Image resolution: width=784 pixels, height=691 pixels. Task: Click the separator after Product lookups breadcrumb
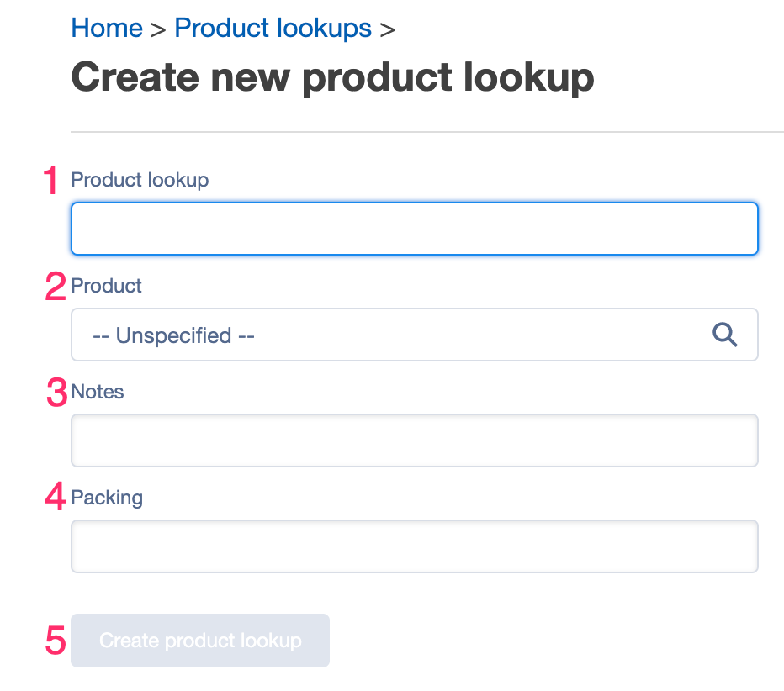[388, 30]
